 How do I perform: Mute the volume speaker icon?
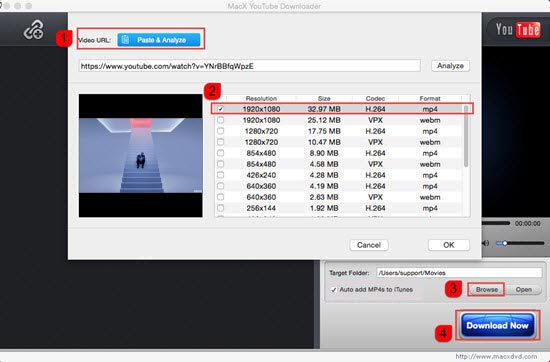click(486, 243)
